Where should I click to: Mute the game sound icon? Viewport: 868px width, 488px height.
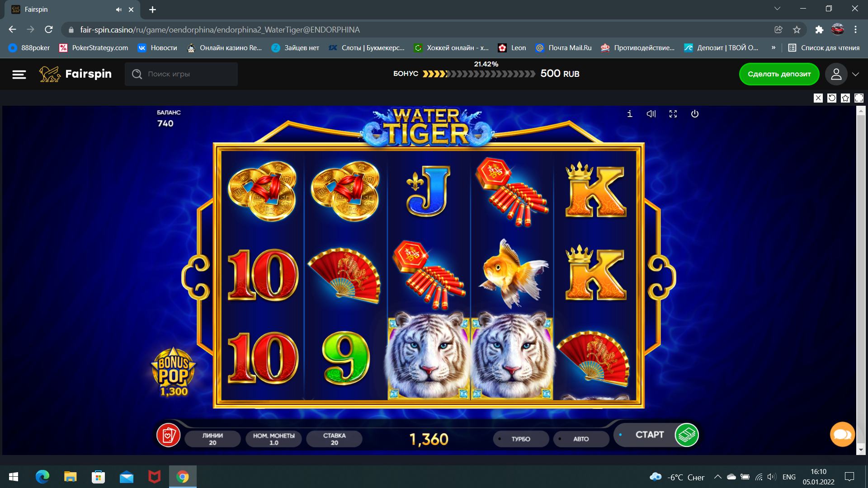[x=651, y=114]
